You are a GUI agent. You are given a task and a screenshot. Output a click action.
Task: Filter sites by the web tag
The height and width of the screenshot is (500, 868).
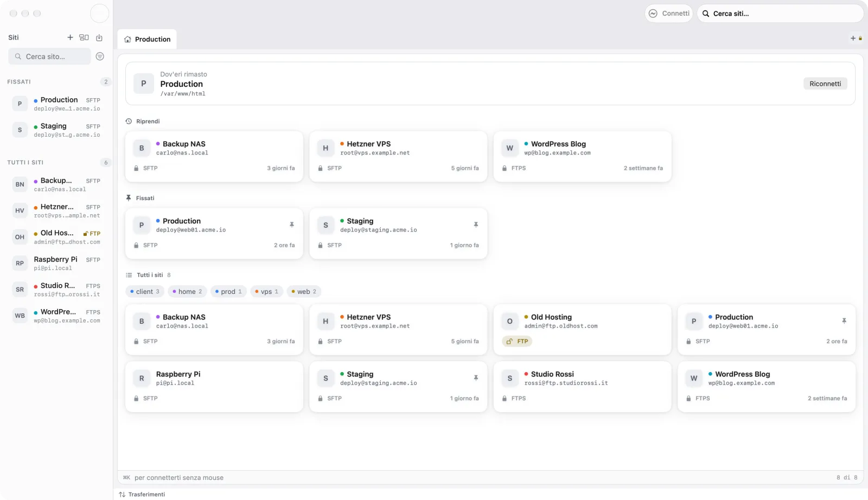coord(304,292)
